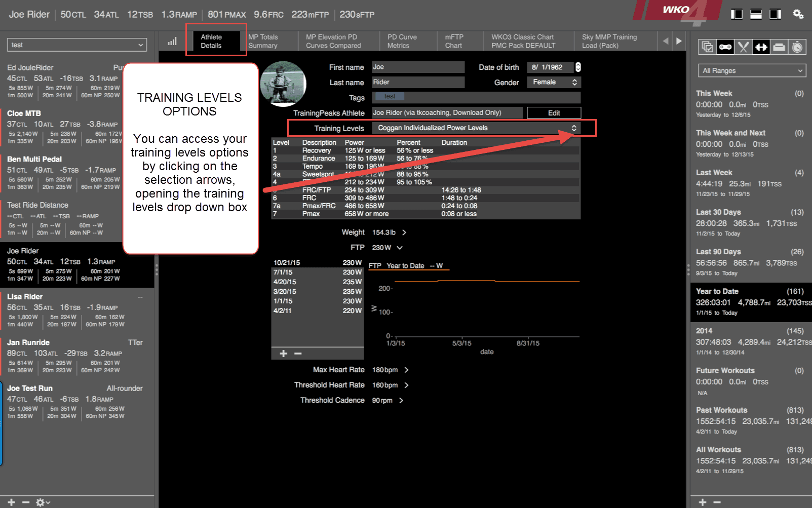Select the Last 30 Days range
The image size is (812, 508).
click(750, 222)
